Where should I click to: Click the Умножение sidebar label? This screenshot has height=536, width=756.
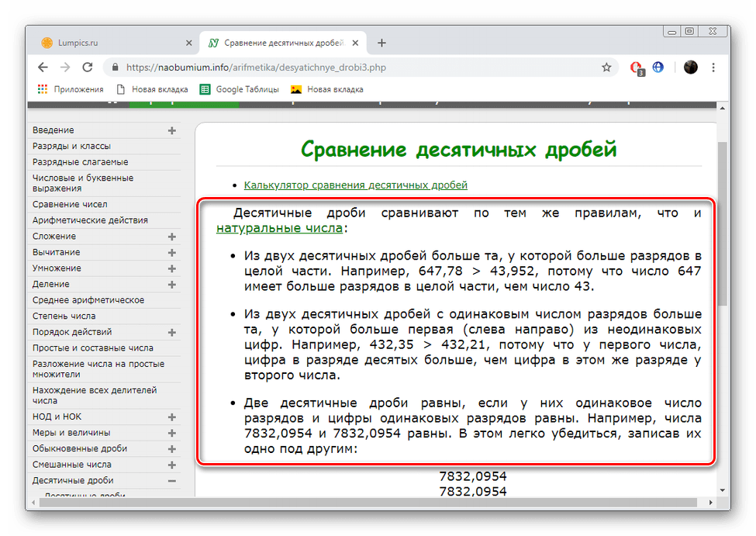pyautogui.click(x=57, y=268)
